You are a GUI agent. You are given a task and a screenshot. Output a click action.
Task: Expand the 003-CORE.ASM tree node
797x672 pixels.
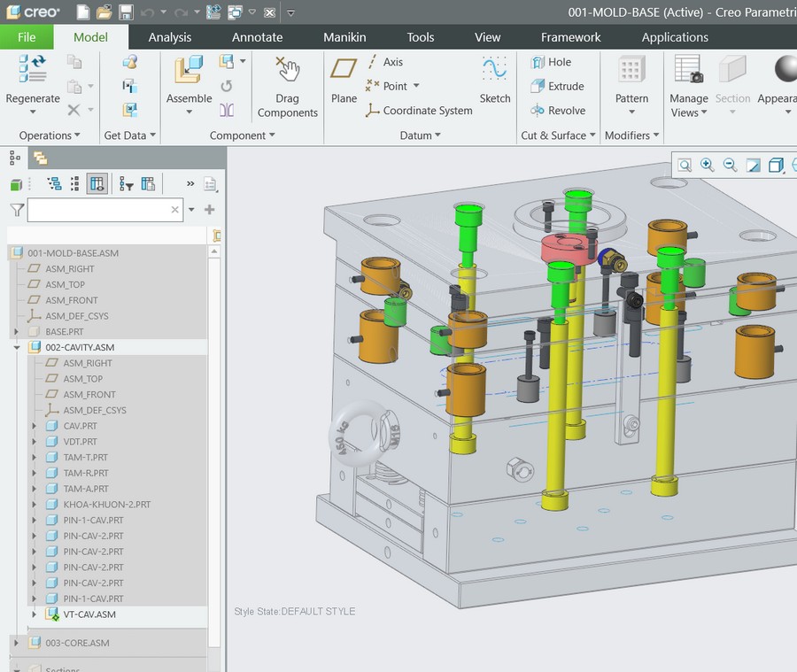coord(16,643)
